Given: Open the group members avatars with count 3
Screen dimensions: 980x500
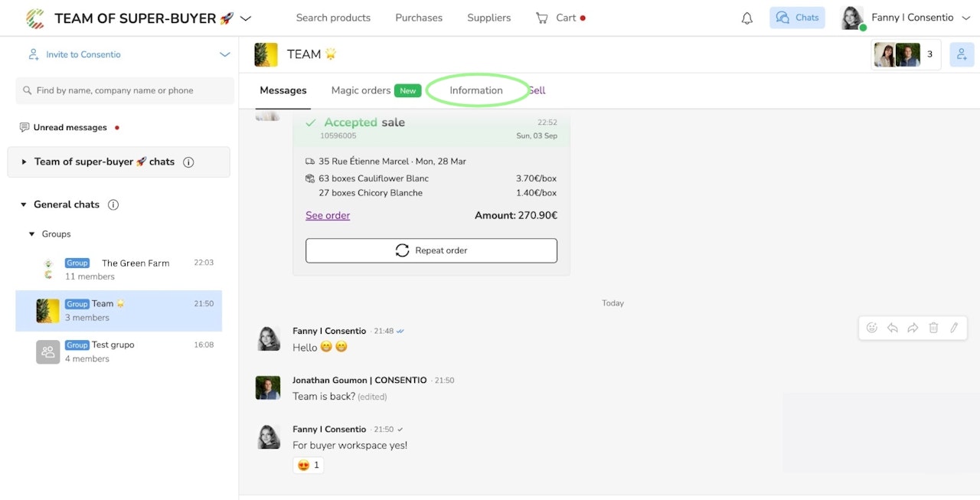Looking at the screenshot, I should pyautogui.click(x=906, y=54).
